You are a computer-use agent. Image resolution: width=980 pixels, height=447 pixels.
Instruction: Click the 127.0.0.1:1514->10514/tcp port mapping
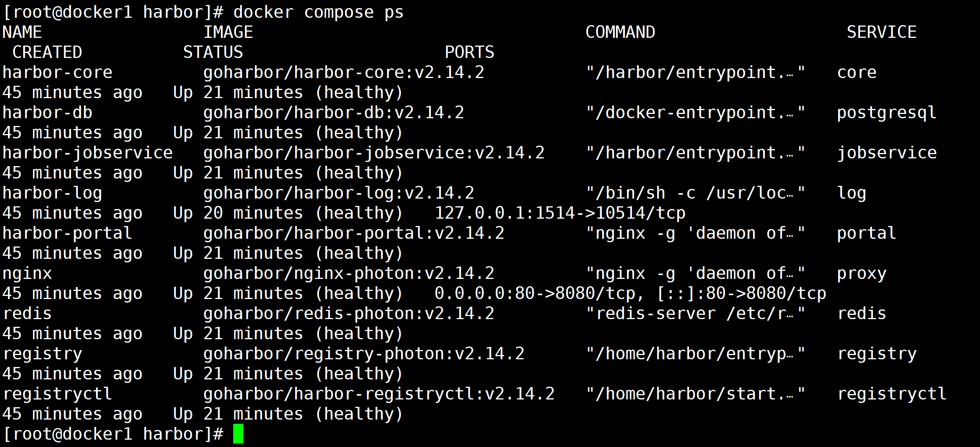(x=560, y=213)
